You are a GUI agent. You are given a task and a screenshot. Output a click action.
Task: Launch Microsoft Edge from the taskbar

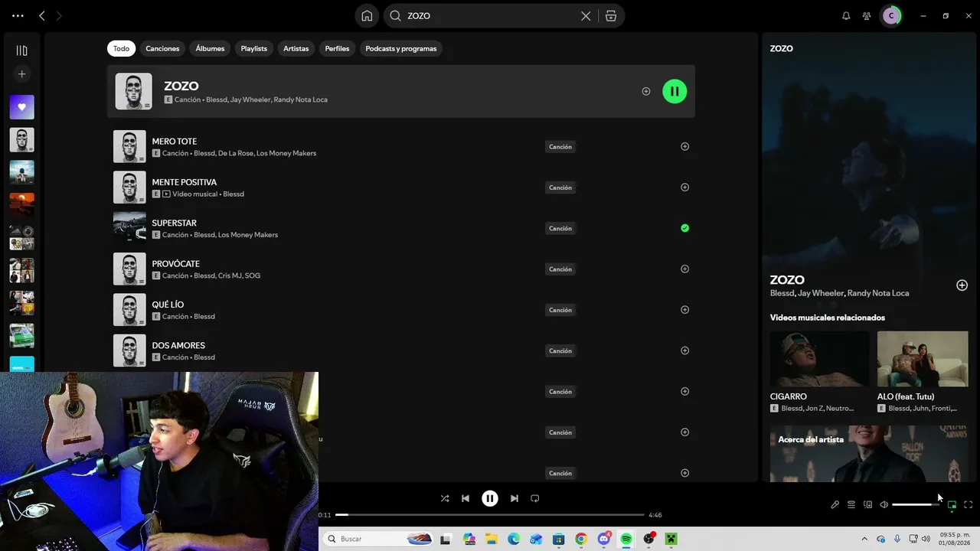pos(514,539)
